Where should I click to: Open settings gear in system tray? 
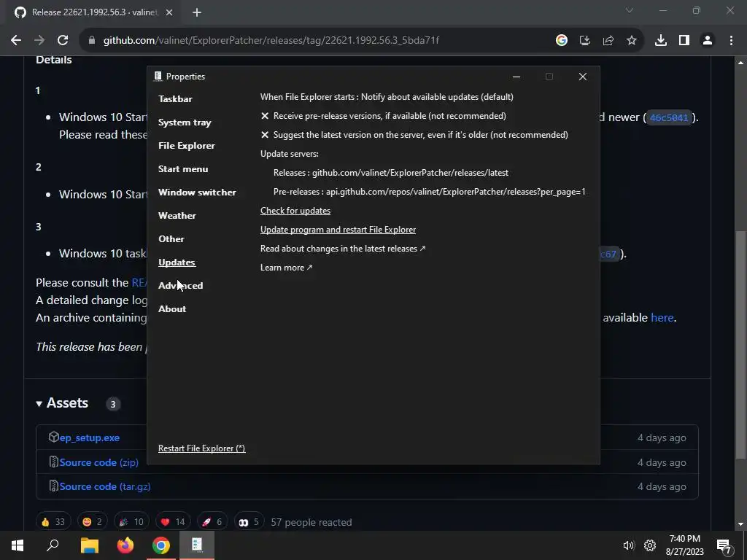(x=650, y=545)
